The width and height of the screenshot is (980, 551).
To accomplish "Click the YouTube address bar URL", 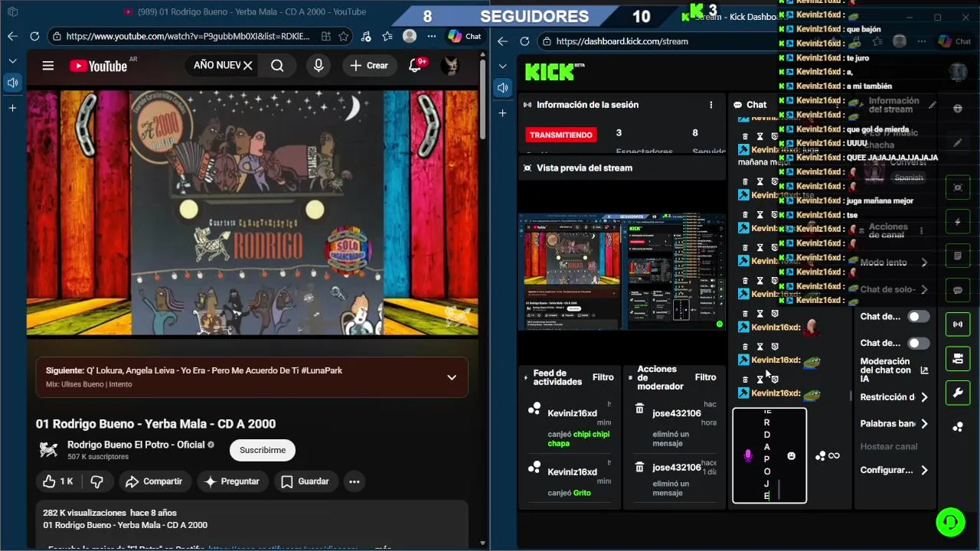I will [x=188, y=36].
